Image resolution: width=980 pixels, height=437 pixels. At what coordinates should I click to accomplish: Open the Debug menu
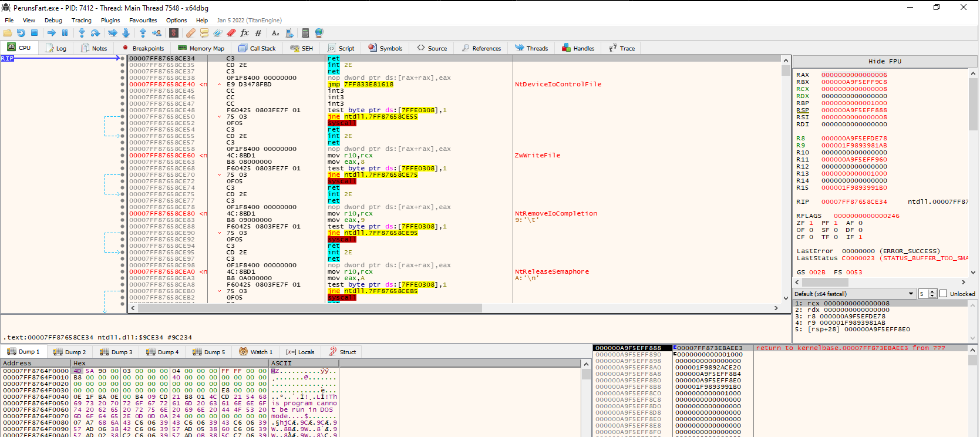(x=53, y=20)
